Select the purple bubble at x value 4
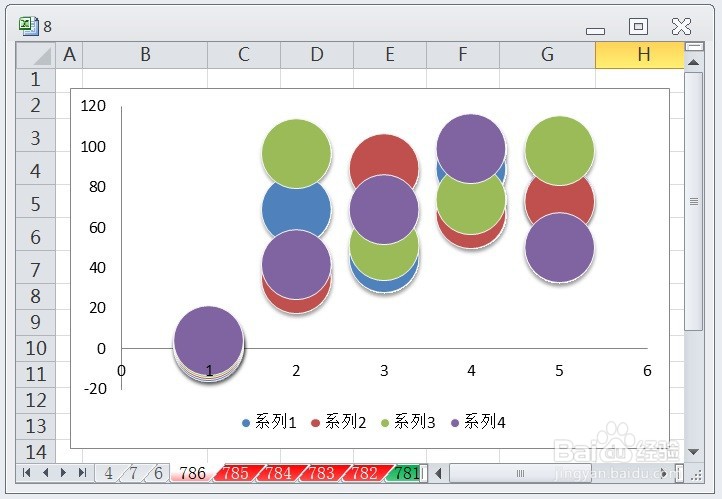The height and width of the screenshot is (499, 722). click(x=471, y=148)
